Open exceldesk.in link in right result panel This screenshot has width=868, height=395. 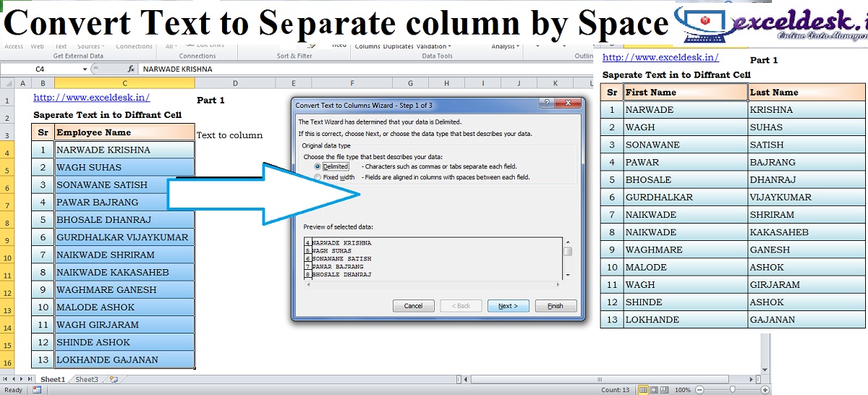coord(660,57)
